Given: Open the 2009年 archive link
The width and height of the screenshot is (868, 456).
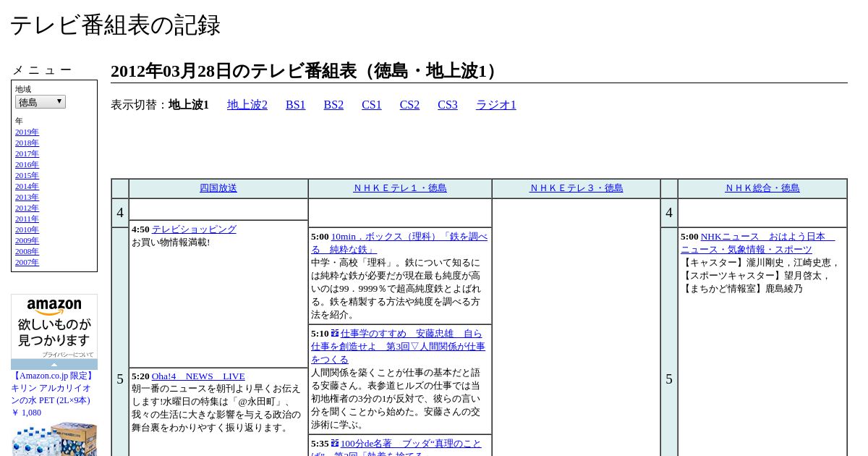Looking at the screenshot, I should coord(27,241).
